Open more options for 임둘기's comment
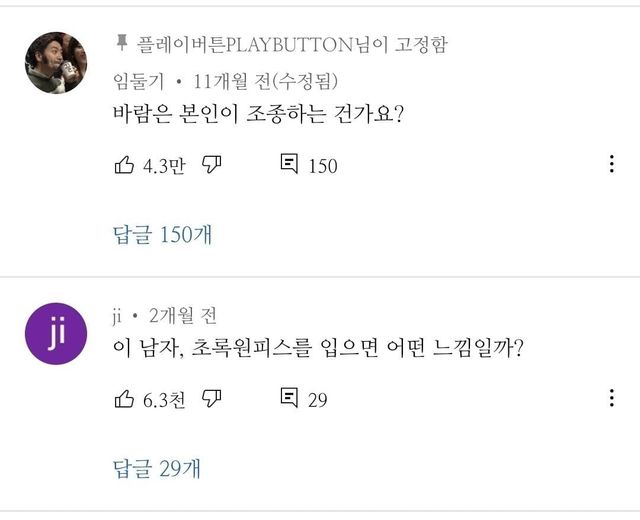This screenshot has height=520, width=640. coord(611,165)
